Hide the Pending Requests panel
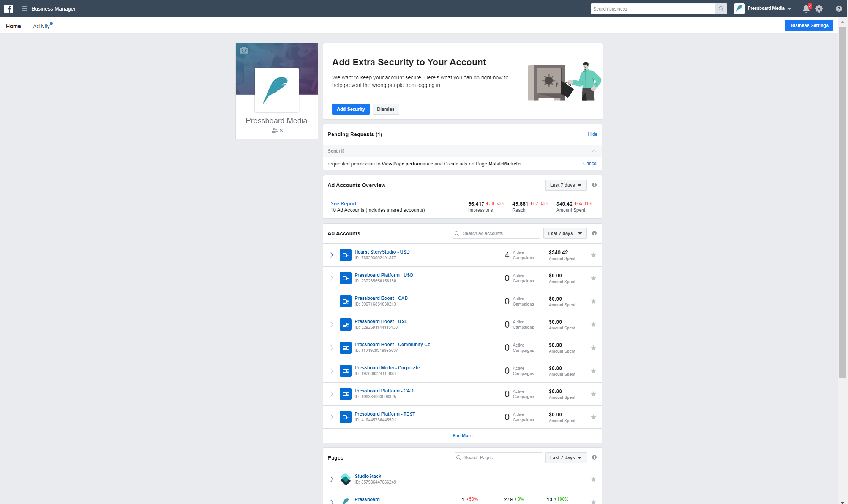Viewport: 848px width, 504px height. point(592,134)
